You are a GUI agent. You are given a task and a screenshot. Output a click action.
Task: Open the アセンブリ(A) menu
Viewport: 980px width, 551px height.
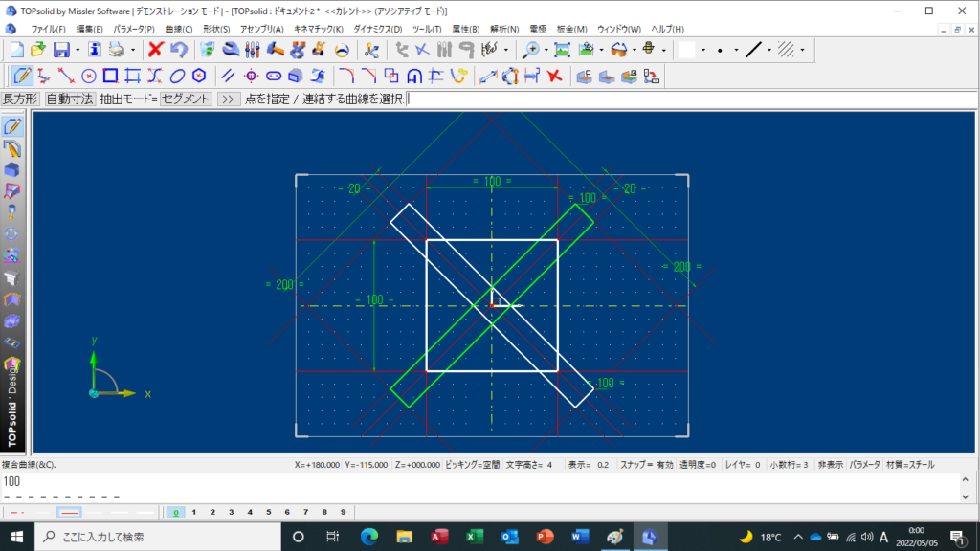click(262, 30)
